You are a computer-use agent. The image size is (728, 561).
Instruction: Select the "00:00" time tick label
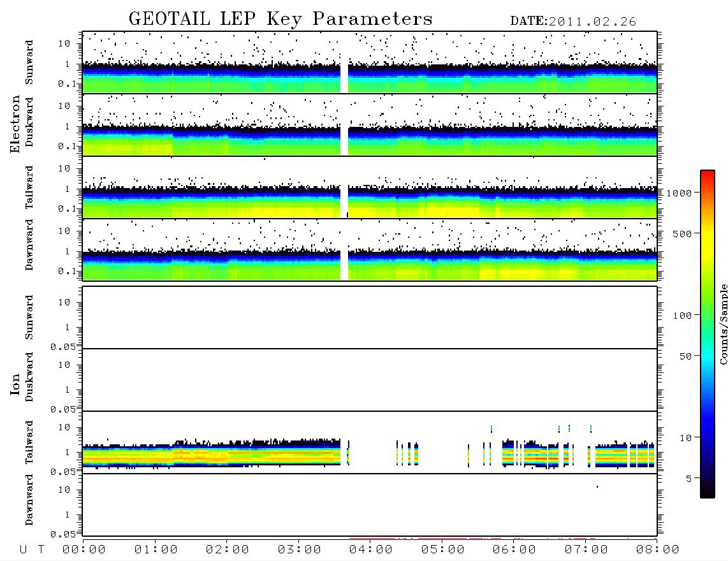click(84, 550)
